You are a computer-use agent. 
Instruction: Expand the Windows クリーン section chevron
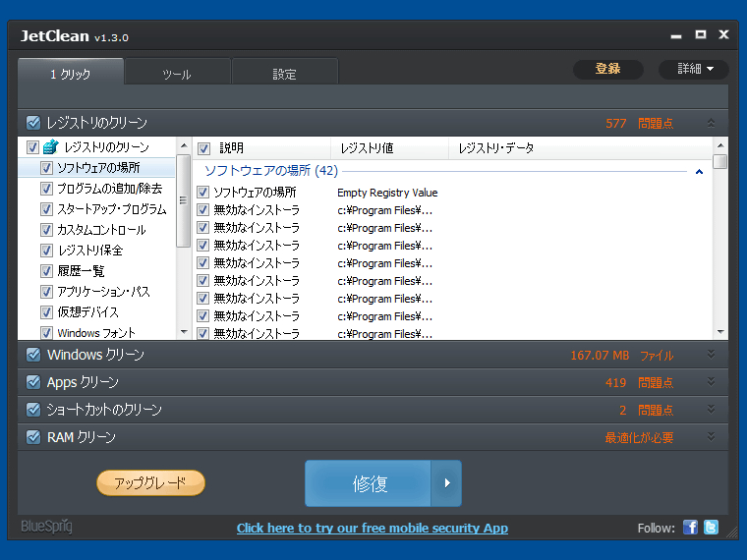[711, 355]
